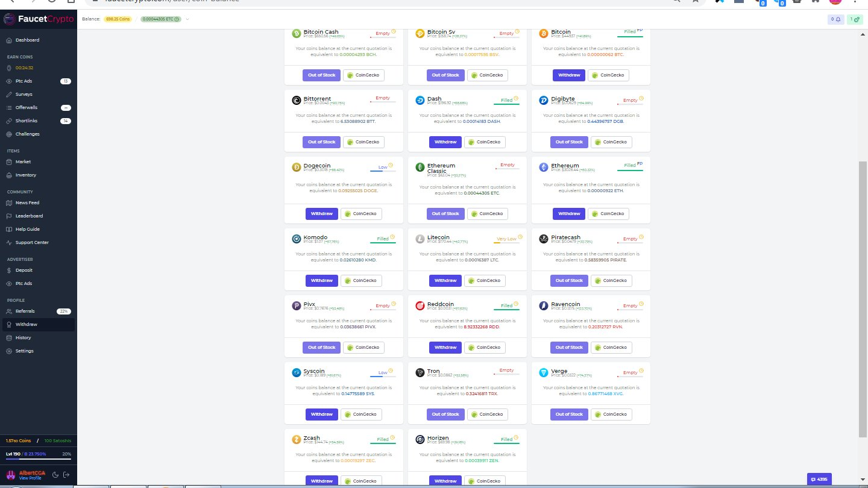Open Settings in sidebar
Screen dimensions: 868x488
pos(39,351)
